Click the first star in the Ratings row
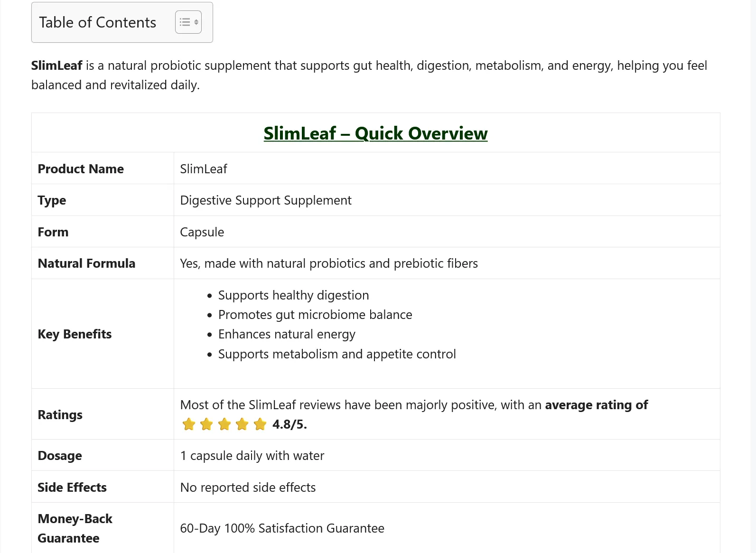Image resolution: width=756 pixels, height=553 pixels. coord(188,424)
